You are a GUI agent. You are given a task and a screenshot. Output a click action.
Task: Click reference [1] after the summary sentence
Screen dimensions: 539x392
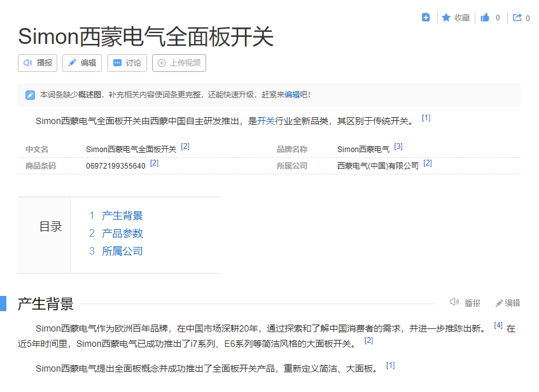[x=426, y=118]
